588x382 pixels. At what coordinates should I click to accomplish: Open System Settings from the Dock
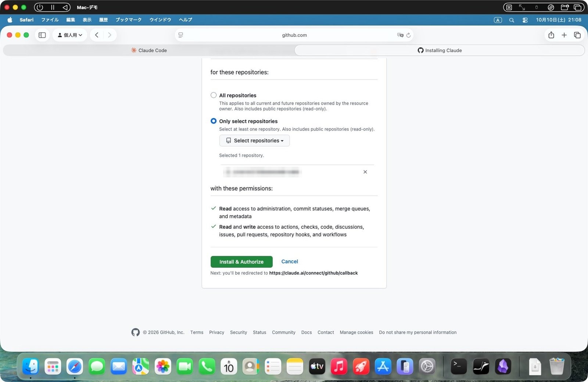coord(427,367)
